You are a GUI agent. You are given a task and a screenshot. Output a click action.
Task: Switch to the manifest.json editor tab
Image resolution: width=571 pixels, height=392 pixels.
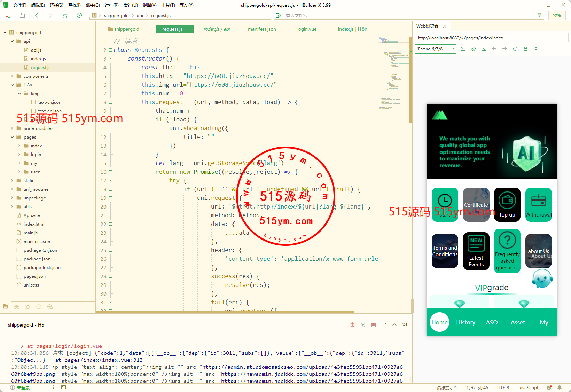262,29
